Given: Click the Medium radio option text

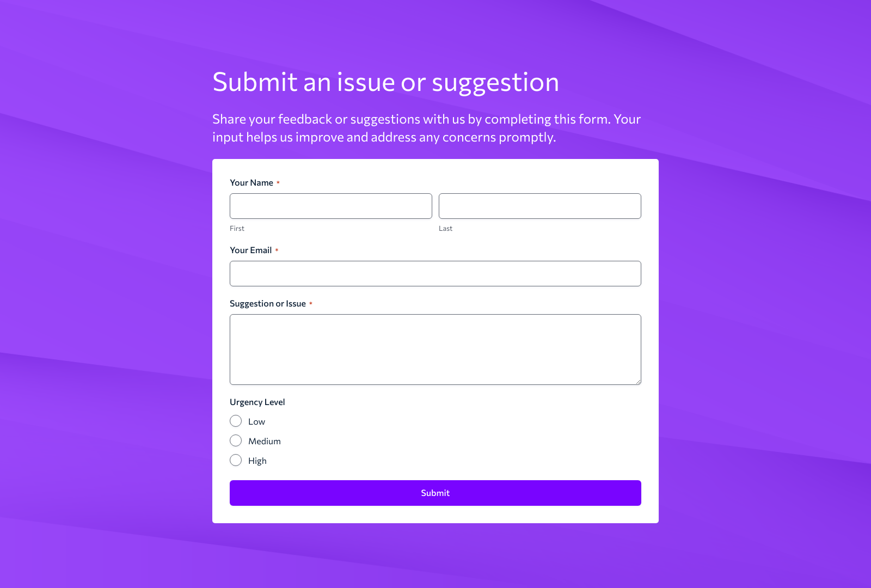Looking at the screenshot, I should click(x=264, y=440).
